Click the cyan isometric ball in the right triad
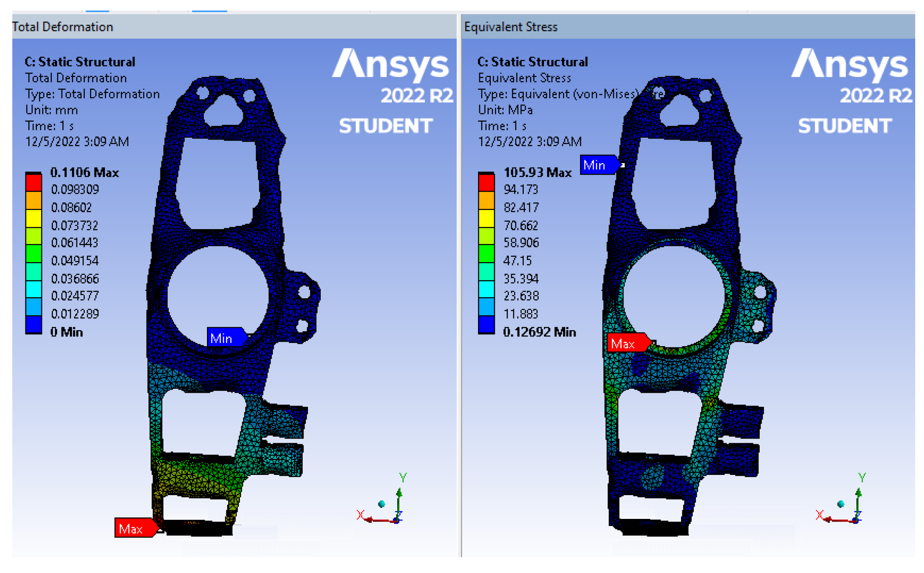Image resolution: width=924 pixels, height=573 pixels. (x=841, y=504)
